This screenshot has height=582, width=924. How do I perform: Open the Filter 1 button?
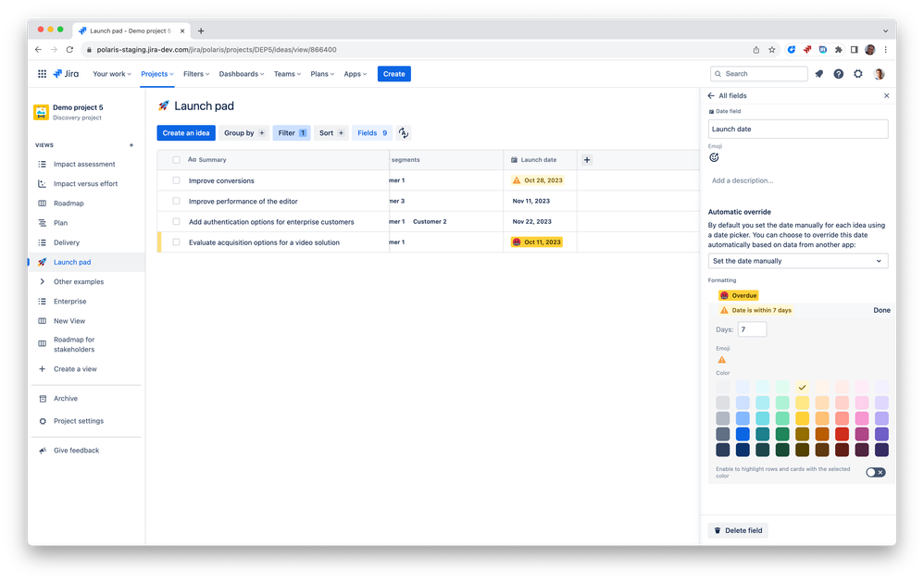(x=292, y=133)
